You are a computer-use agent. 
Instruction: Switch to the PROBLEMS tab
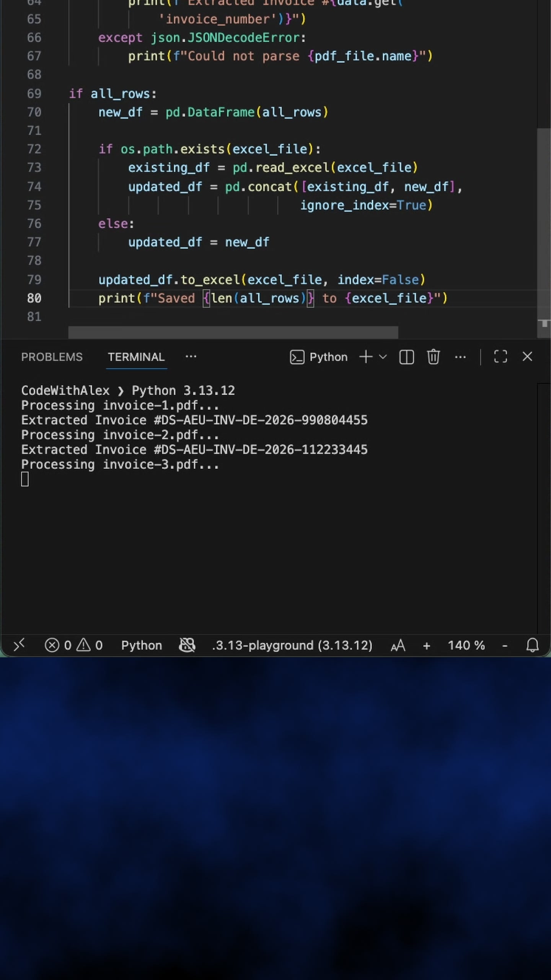52,357
